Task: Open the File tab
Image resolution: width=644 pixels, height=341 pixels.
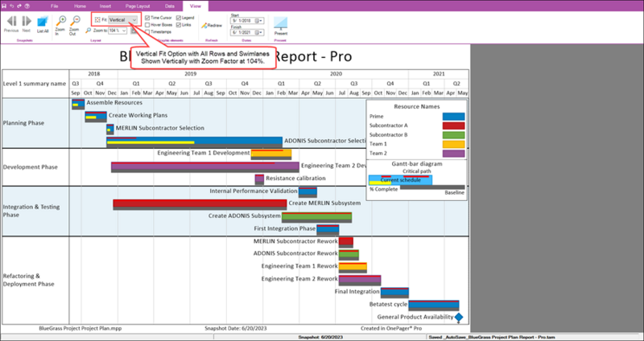Action: tap(54, 6)
